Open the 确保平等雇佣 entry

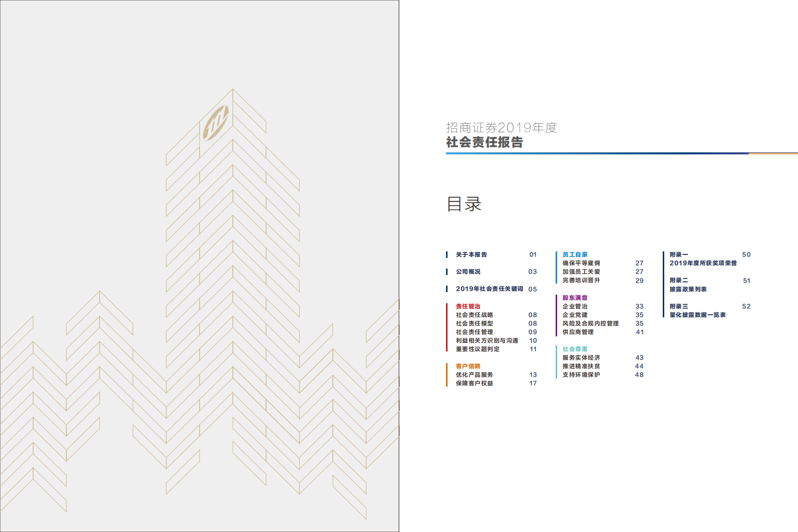tap(581, 263)
